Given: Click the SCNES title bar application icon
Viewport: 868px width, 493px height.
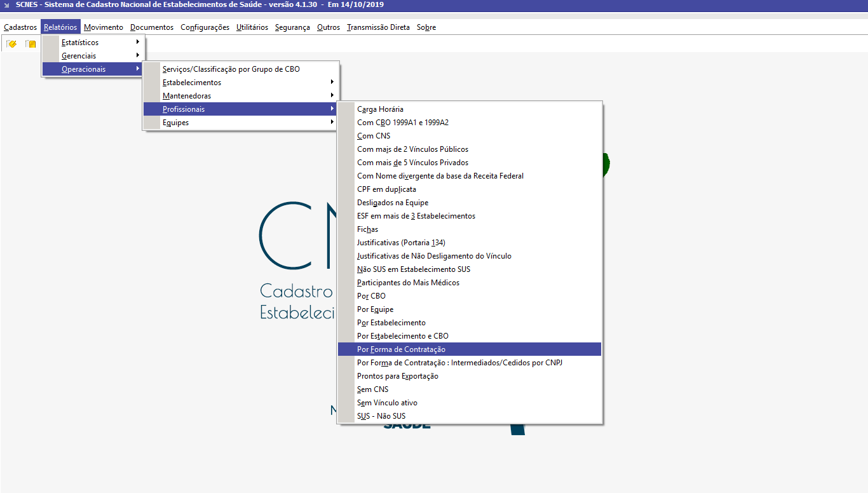Looking at the screenshot, I should [6, 5].
